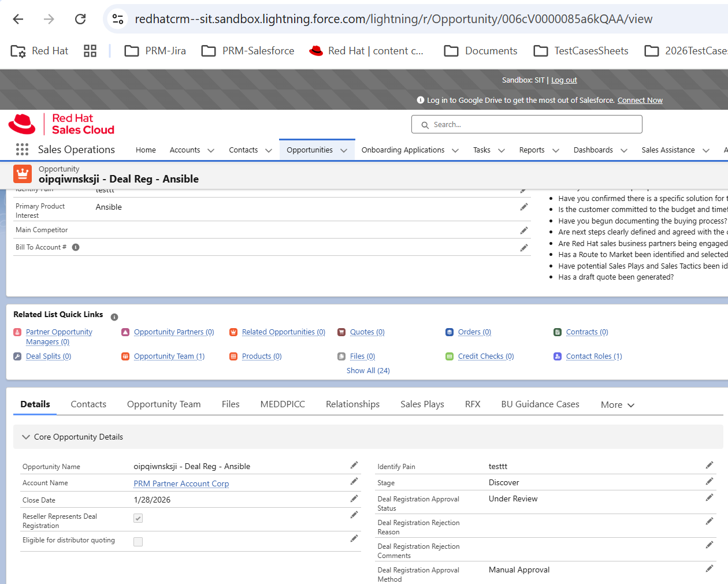This screenshot has height=584, width=728.
Task: Click the edit pencil for Opportunity Name
Action: coord(354,466)
